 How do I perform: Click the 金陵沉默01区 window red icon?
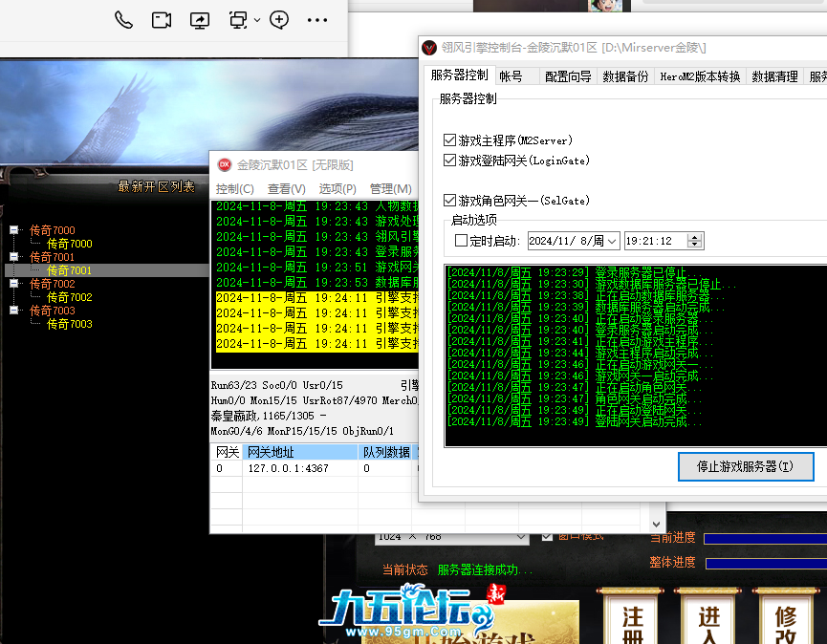pyautogui.click(x=224, y=165)
